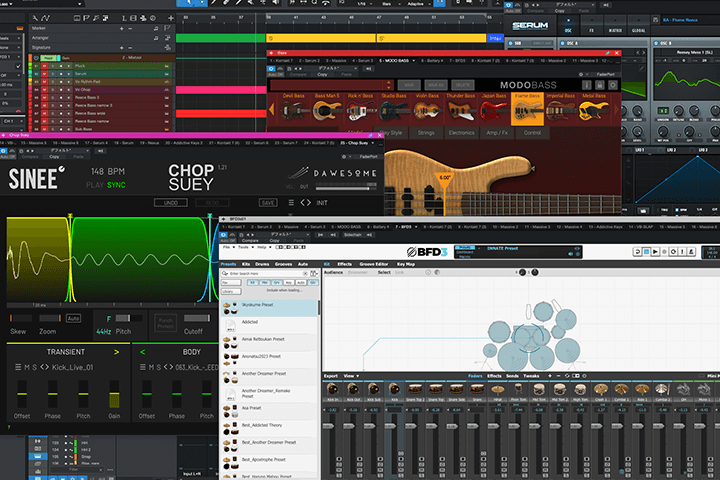Click the BFD3 preset search field
The height and width of the screenshot is (480, 720).
tap(266, 273)
